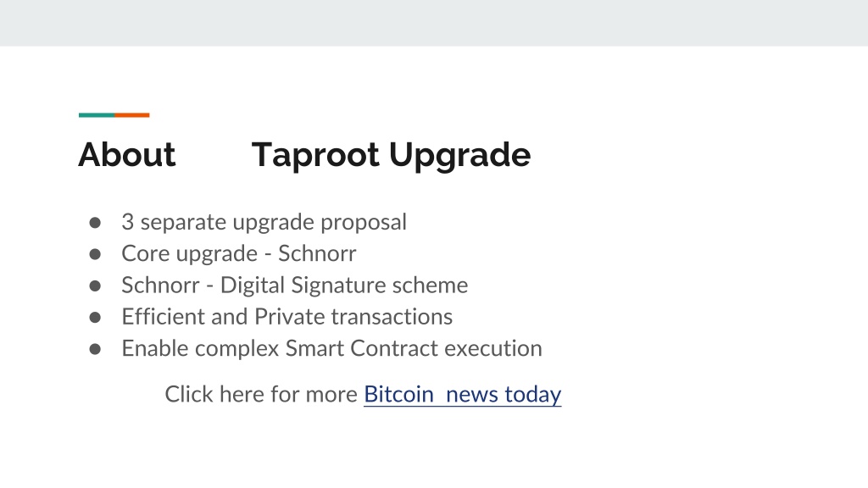Open the Bitcoin news today link
Screen dimensions: 868x488
coord(462,395)
